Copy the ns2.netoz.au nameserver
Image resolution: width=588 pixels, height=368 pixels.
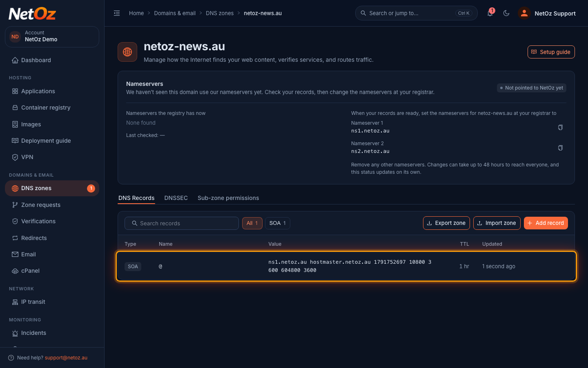tap(560, 148)
